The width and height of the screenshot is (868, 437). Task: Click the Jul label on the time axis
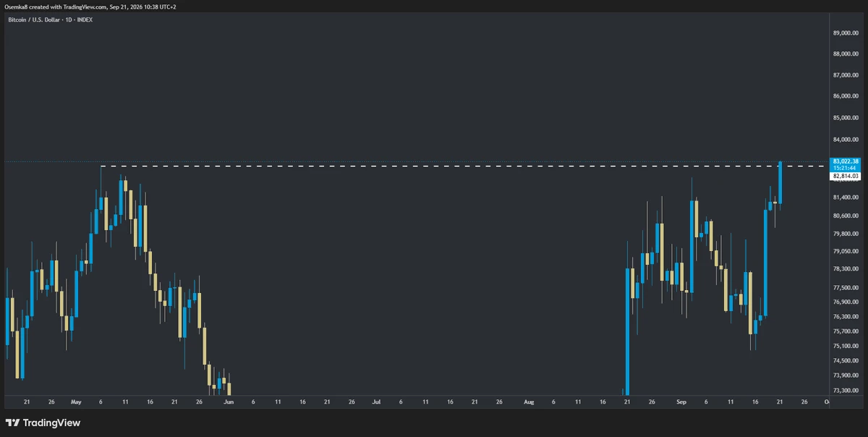376,401
